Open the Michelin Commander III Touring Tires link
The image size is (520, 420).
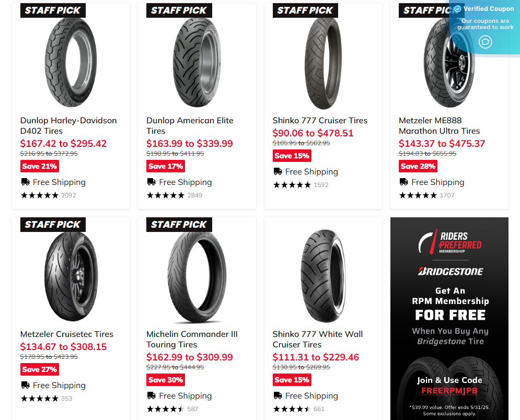coord(192,339)
